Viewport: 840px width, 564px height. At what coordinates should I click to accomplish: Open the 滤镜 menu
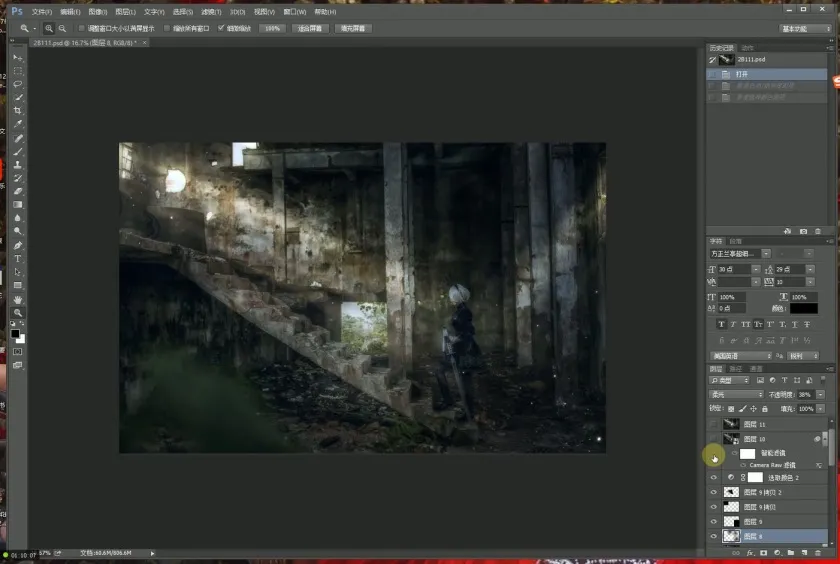point(209,11)
